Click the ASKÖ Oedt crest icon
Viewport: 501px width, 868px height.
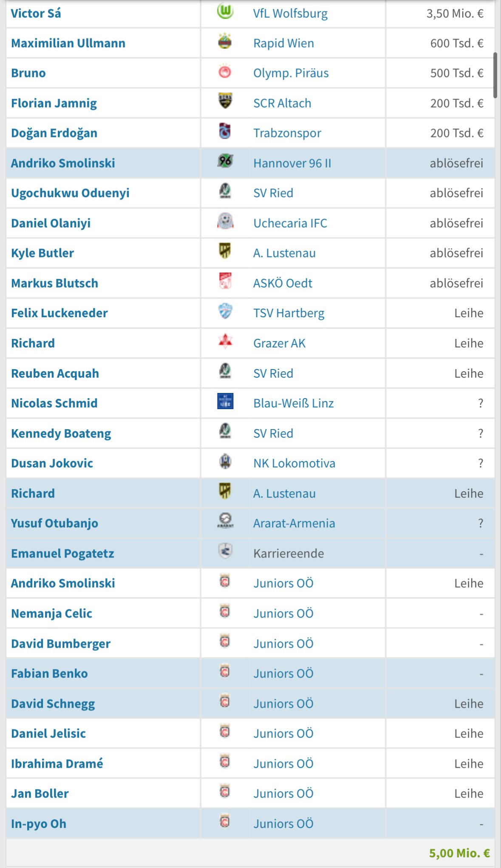pyautogui.click(x=225, y=281)
